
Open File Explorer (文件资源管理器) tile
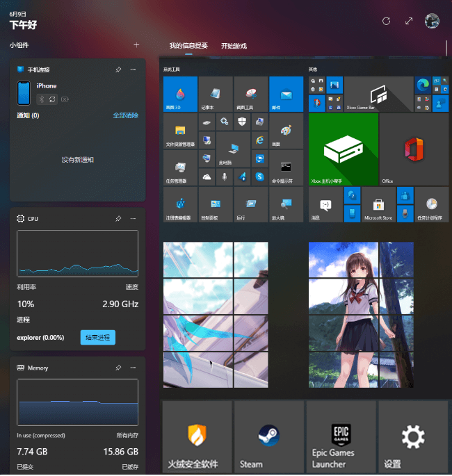pyautogui.click(x=180, y=131)
